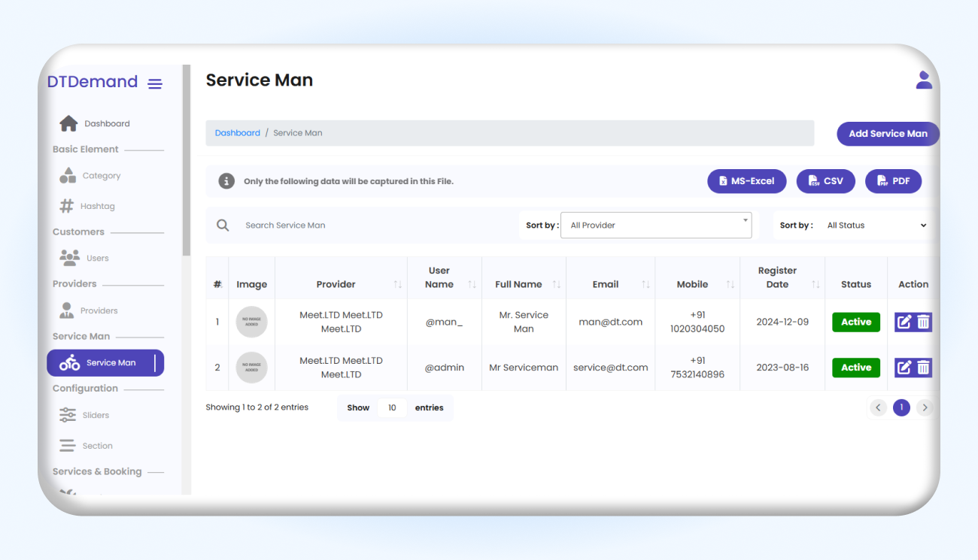The height and width of the screenshot is (560, 978).
Task: Delete the @admin service man row
Action: [923, 368]
